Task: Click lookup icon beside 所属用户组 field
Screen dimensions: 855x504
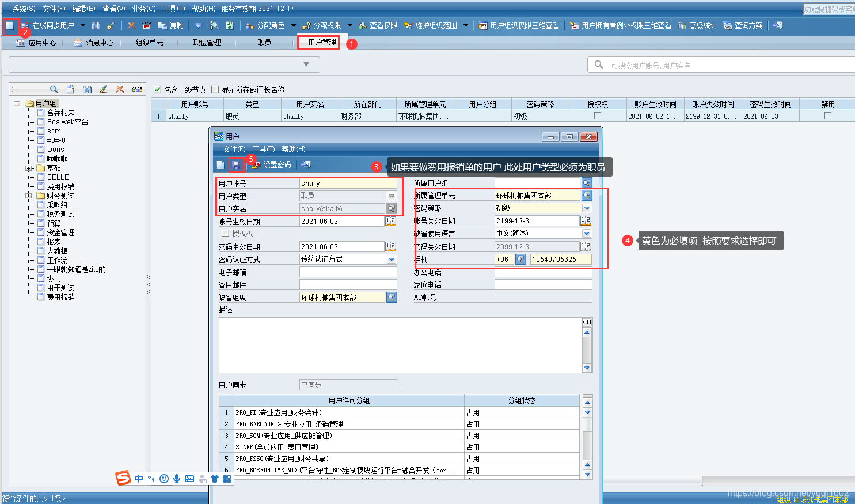Action: (586, 183)
